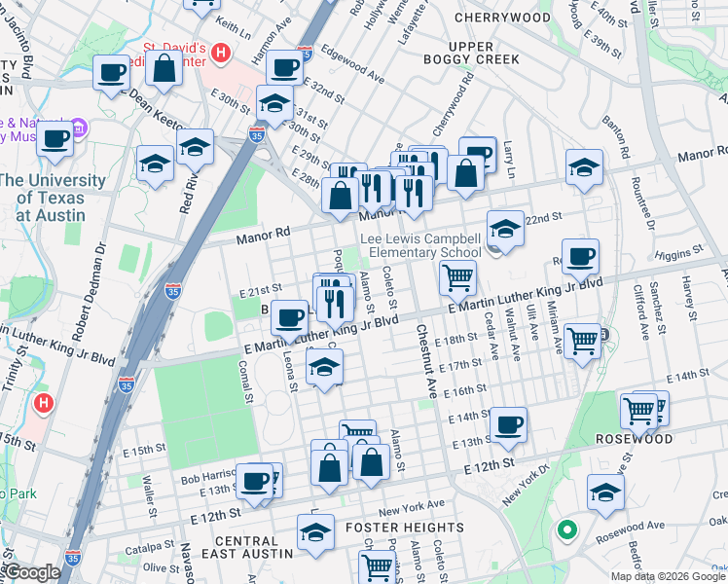Click graduation cap marker south of MLK Blvd
The image size is (728, 584).
point(324,368)
